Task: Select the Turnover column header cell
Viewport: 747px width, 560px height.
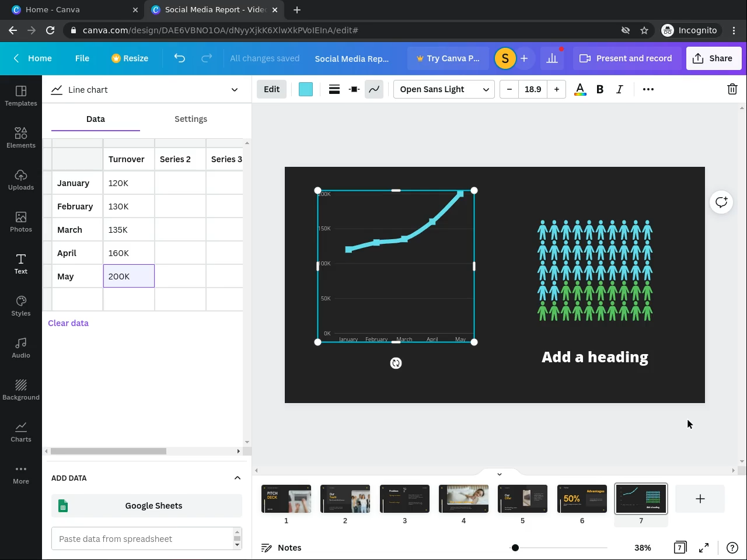Action: click(129, 159)
